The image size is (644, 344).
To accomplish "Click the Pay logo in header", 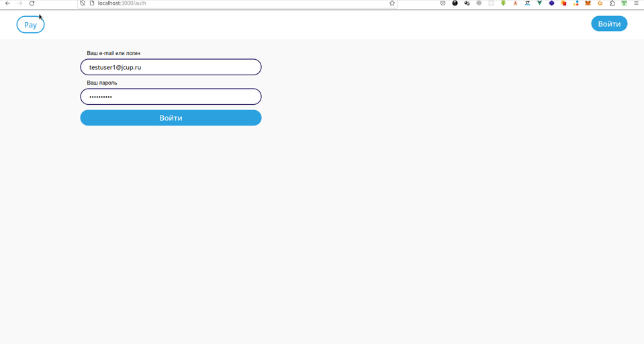I will pyautogui.click(x=30, y=25).
